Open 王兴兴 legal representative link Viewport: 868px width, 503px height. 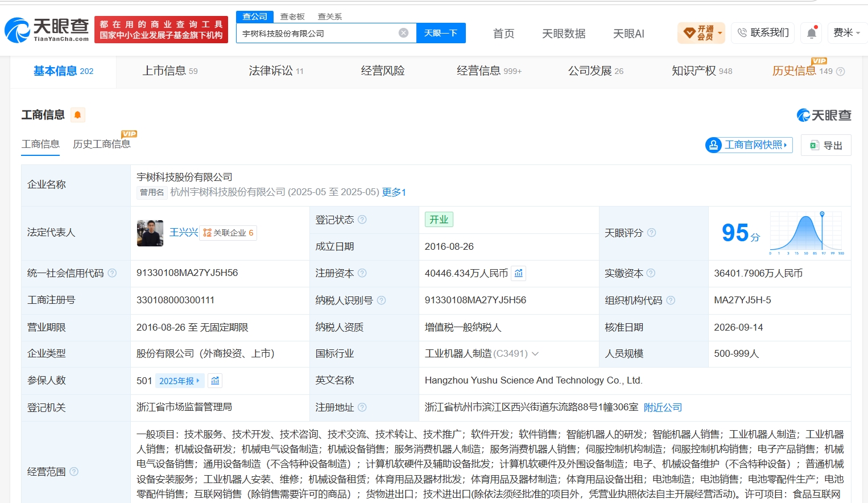click(184, 233)
